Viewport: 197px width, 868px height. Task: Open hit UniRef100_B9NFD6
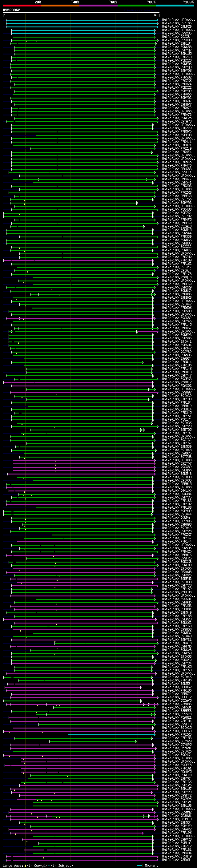pyautogui.click(x=177, y=64)
